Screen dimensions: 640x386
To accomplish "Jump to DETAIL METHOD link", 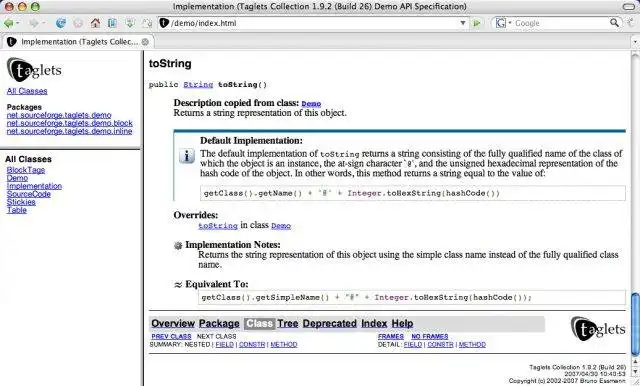I will [x=472, y=345].
